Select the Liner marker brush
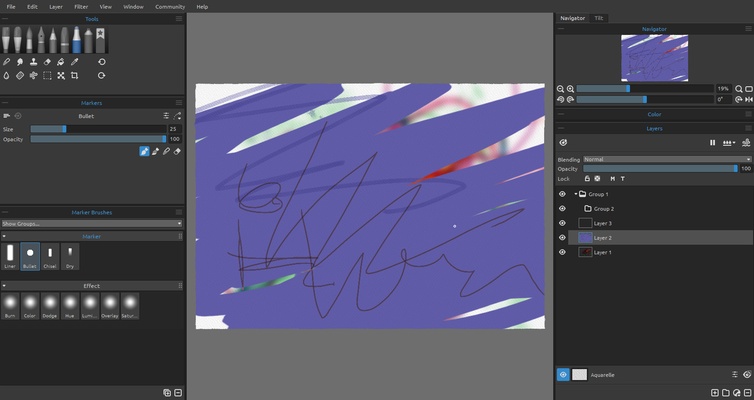This screenshot has height=400, width=754. 10,256
